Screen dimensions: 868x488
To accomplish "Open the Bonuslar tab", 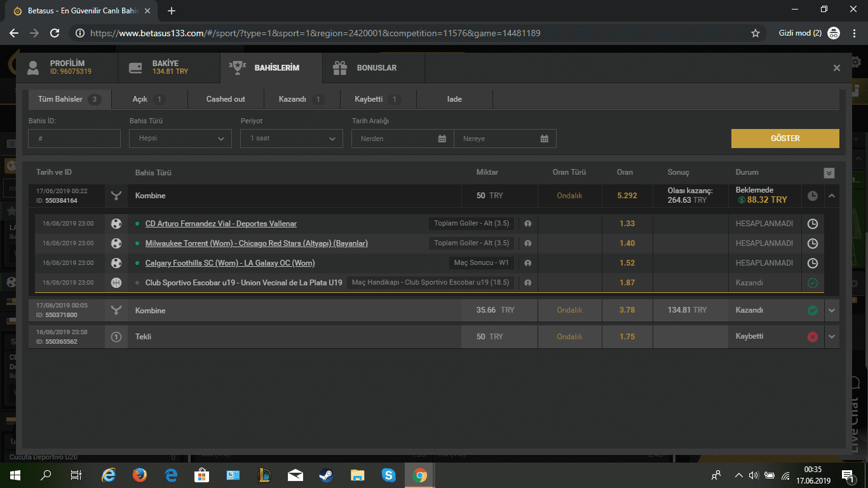I will pyautogui.click(x=374, y=67).
